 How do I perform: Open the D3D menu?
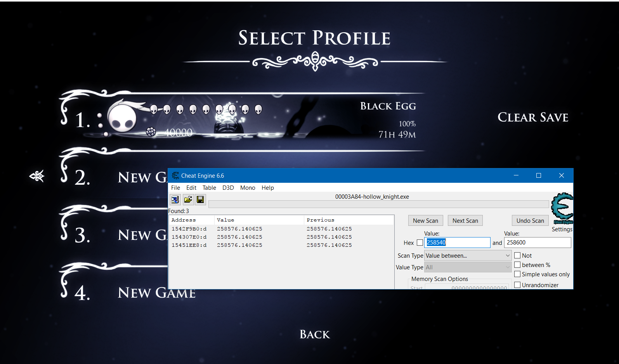point(228,187)
